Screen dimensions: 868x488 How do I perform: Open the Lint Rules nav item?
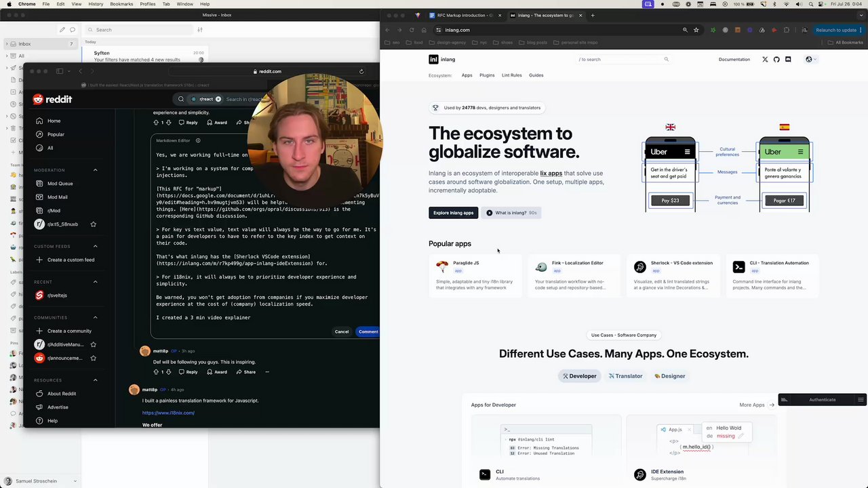pyautogui.click(x=511, y=75)
